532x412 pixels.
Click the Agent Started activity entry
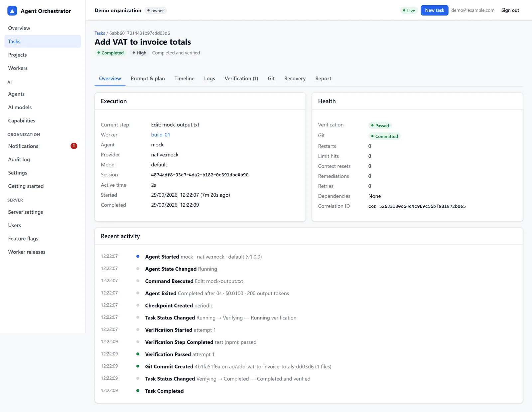point(203,257)
